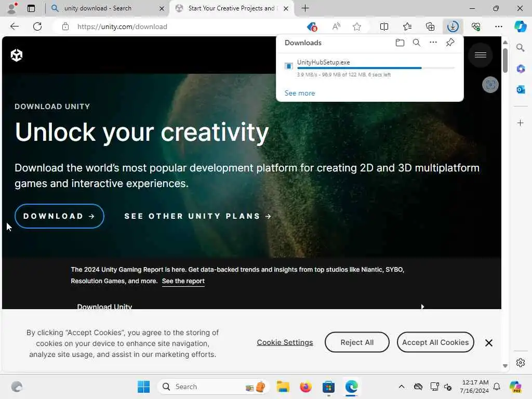Screen dimensions: 532x399
Task: Click the taskbar Search box
Action: pyautogui.click(x=213, y=387)
